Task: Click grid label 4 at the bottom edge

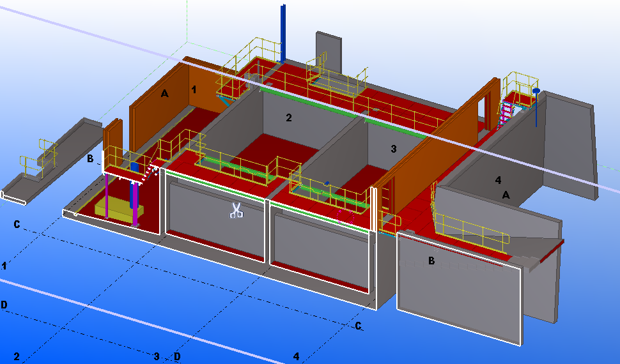Action: (x=296, y=357)
